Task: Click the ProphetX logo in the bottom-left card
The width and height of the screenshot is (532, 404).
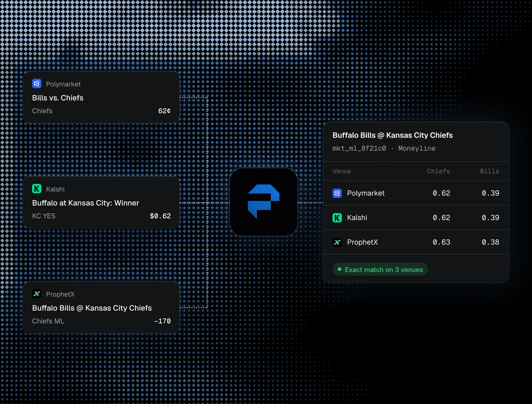Action: pyautogui.click(x=37, y=294)
